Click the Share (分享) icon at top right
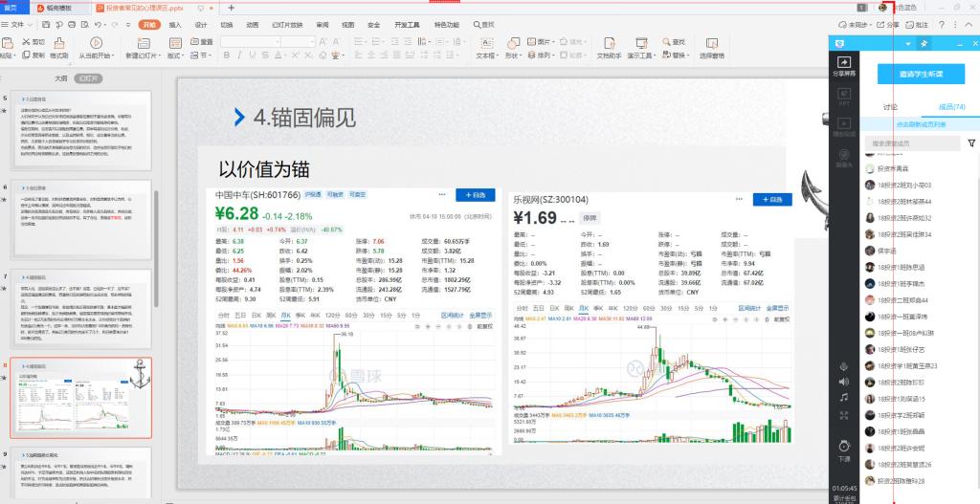The image size is (980, 504). point(881,25)
